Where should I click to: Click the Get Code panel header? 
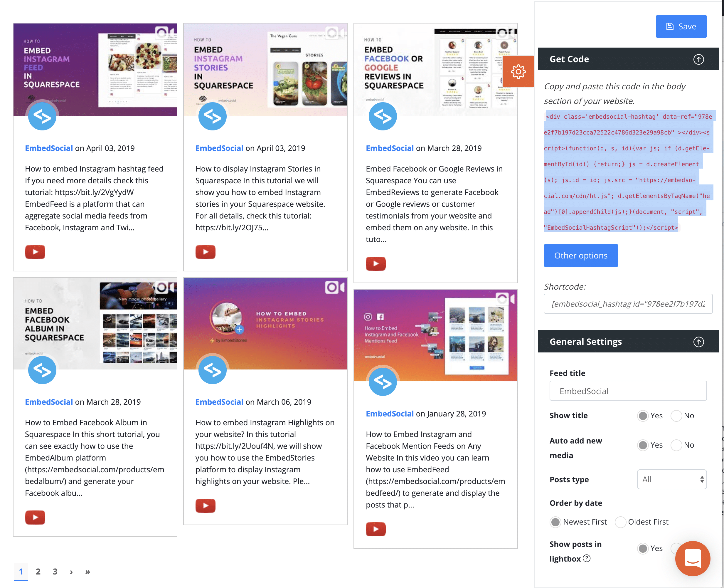[628, 59]
